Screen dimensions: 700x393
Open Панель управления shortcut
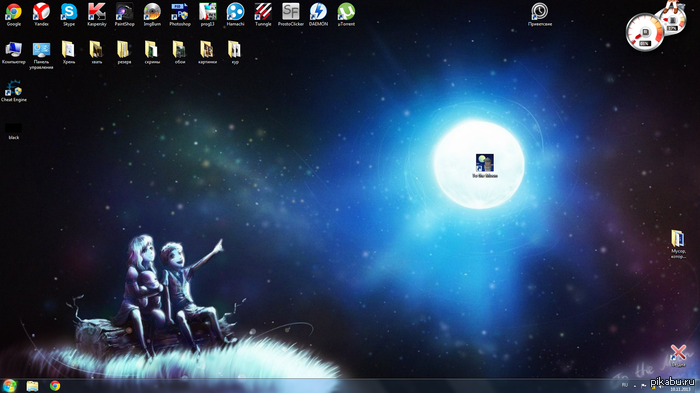[x=41, y=55]
